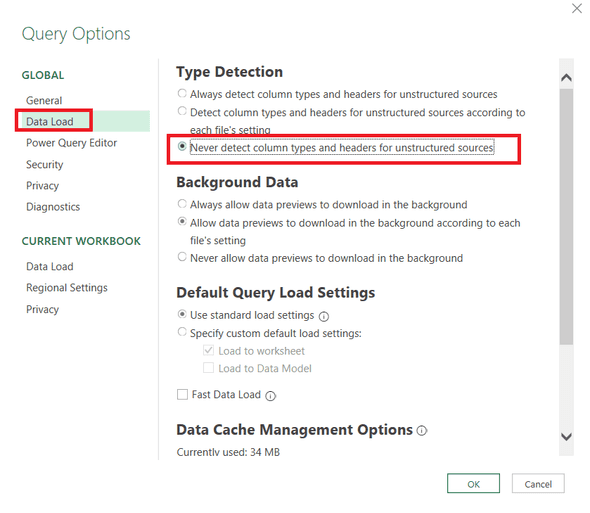Click the 'Currently used: 34 MB' text

[x=228, y=452]
